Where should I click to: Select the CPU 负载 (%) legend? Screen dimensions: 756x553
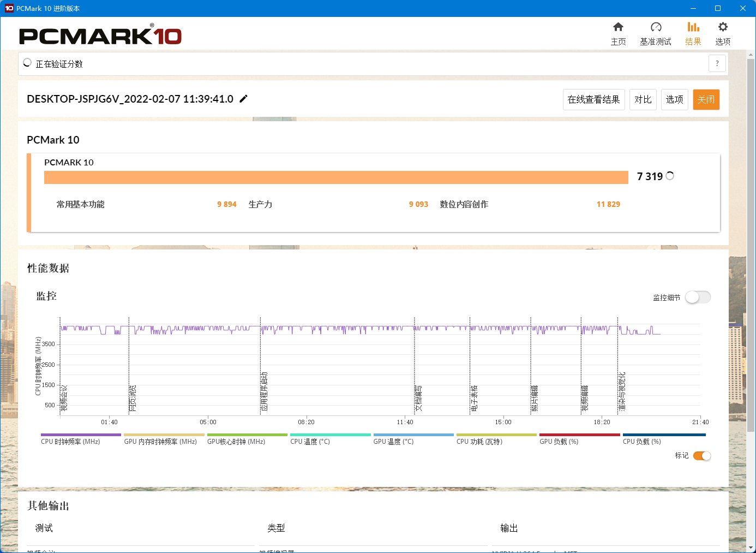point(664,439)
